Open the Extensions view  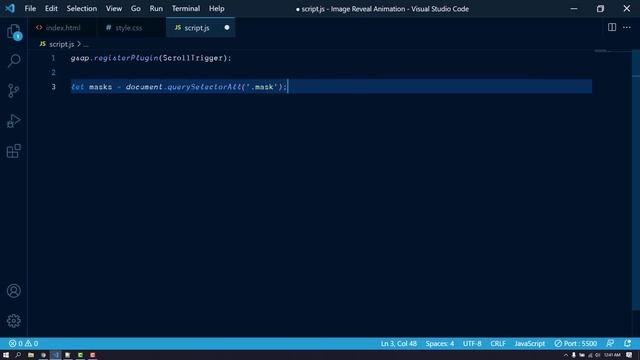[13, 151]
